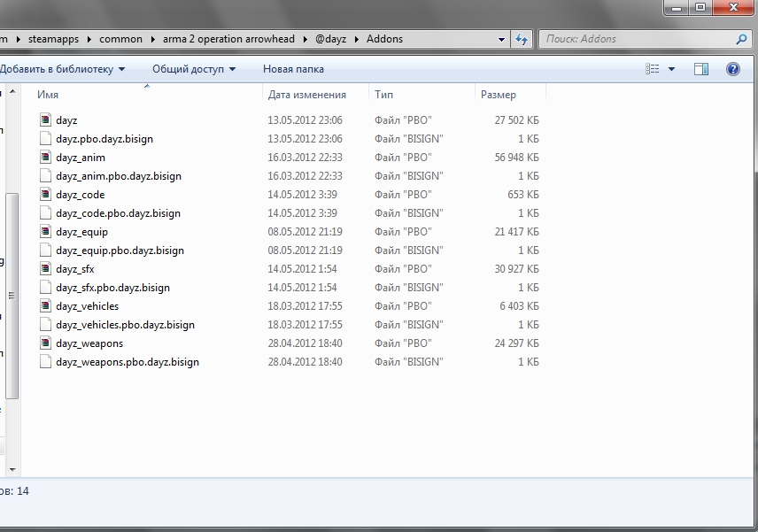This screenshot has height=532, width=758.
Task: Go to @dayz folder in breadcrumb
Action: (330, 39)
